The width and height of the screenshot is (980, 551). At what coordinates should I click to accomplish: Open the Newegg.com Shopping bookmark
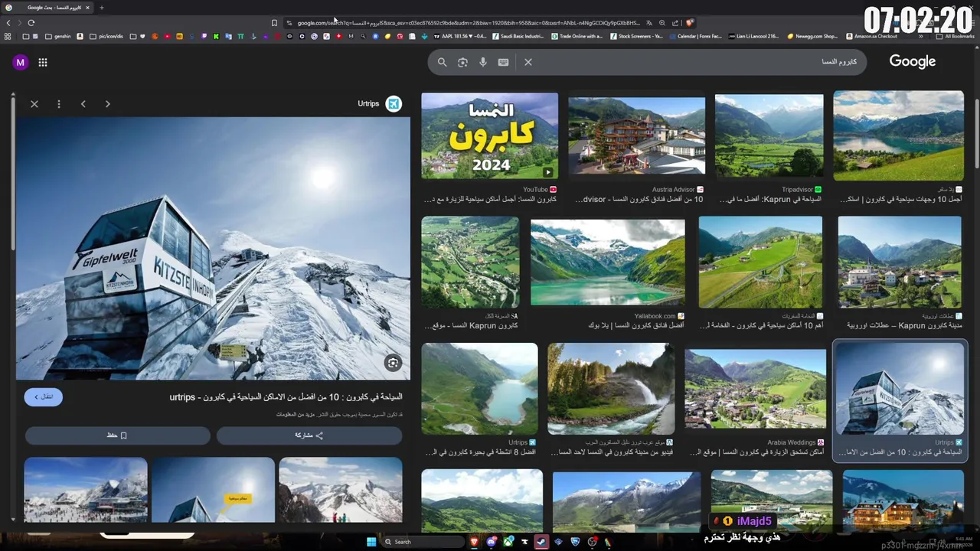(812, 36)
